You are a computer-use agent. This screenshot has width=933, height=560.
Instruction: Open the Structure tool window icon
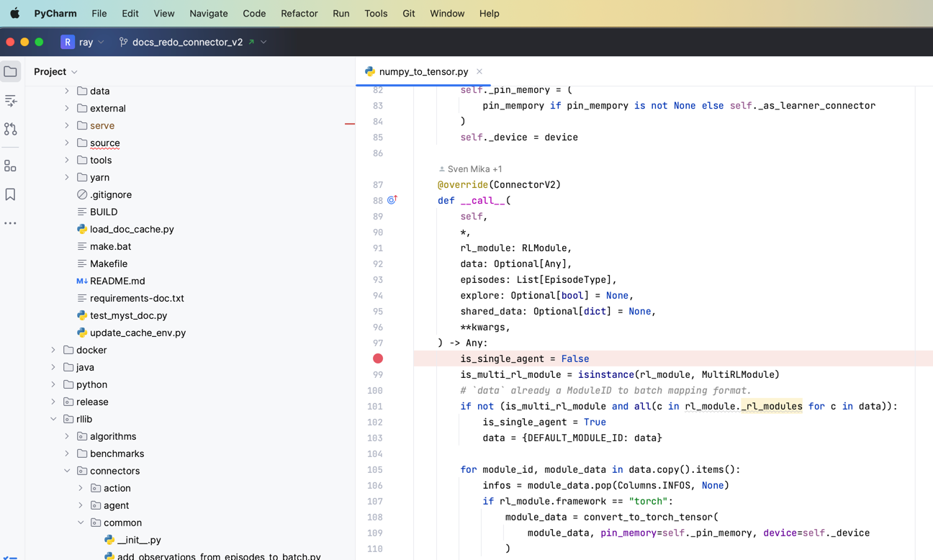pos(10,166)
